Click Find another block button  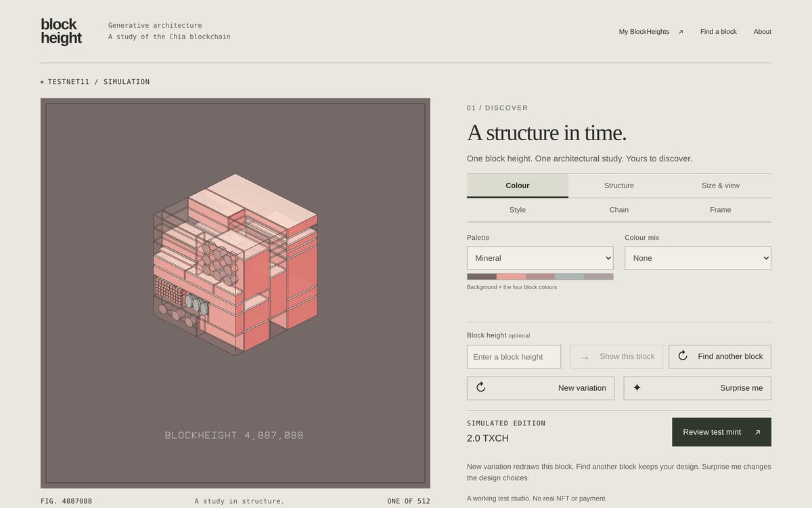(x=720, y=357)
